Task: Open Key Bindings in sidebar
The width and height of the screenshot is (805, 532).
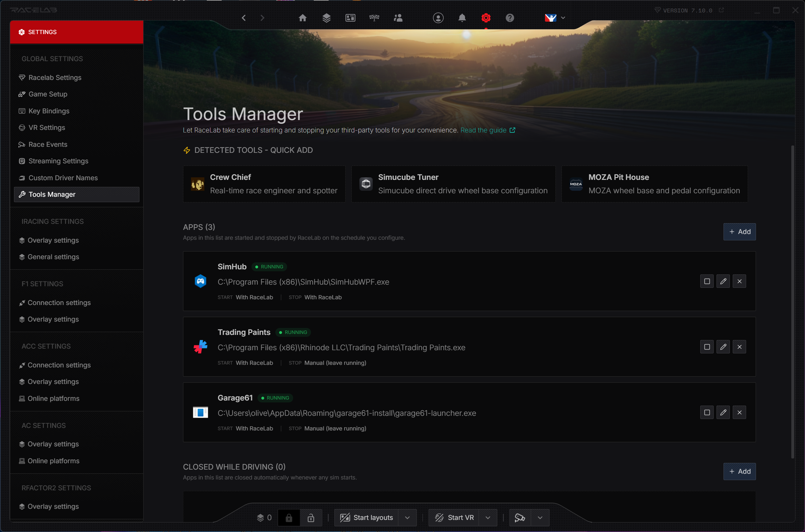Action: 77,111
